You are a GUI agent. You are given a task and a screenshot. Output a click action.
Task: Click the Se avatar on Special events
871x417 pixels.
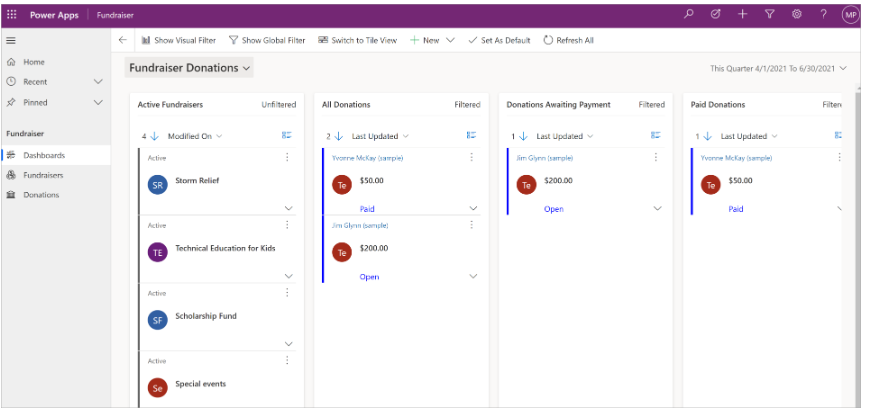pos(158,388)
